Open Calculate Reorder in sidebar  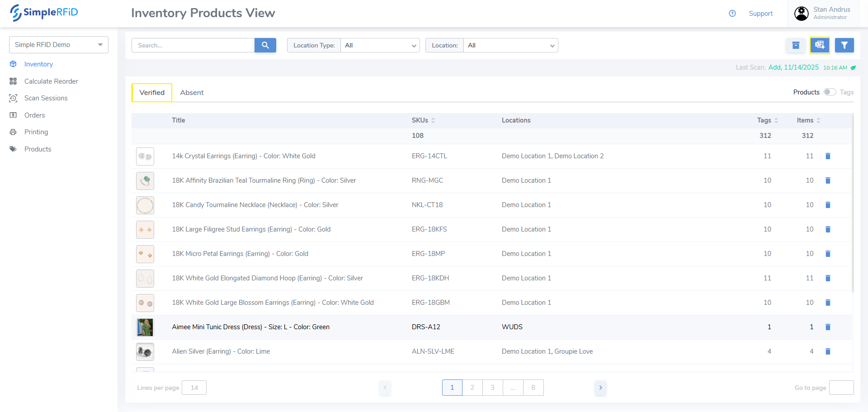pos(51,81)
